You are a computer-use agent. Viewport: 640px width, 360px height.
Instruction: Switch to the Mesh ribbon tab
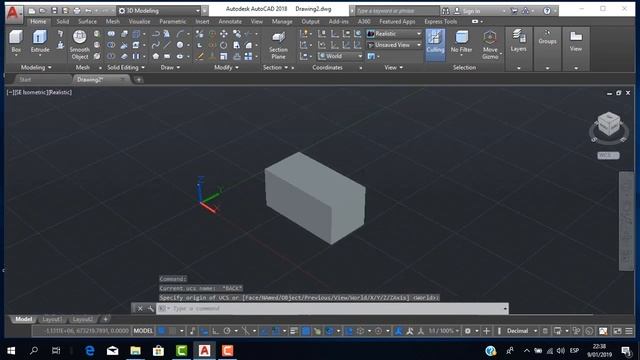click(113, 21)
